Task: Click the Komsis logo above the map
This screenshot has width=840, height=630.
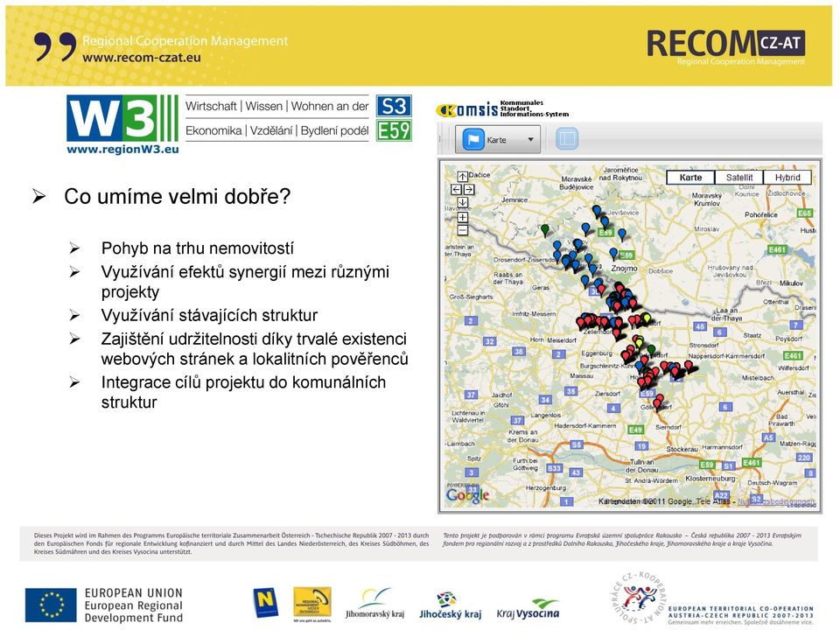Action: (x=502, y=109)
